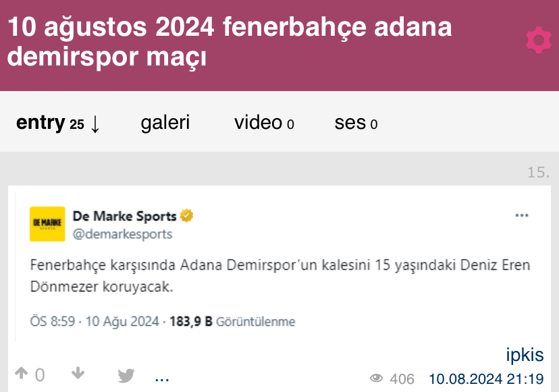This screenshot has height=392, width=559.
Task: Upvote the entry with the up arrow
Action: (21, 373)
